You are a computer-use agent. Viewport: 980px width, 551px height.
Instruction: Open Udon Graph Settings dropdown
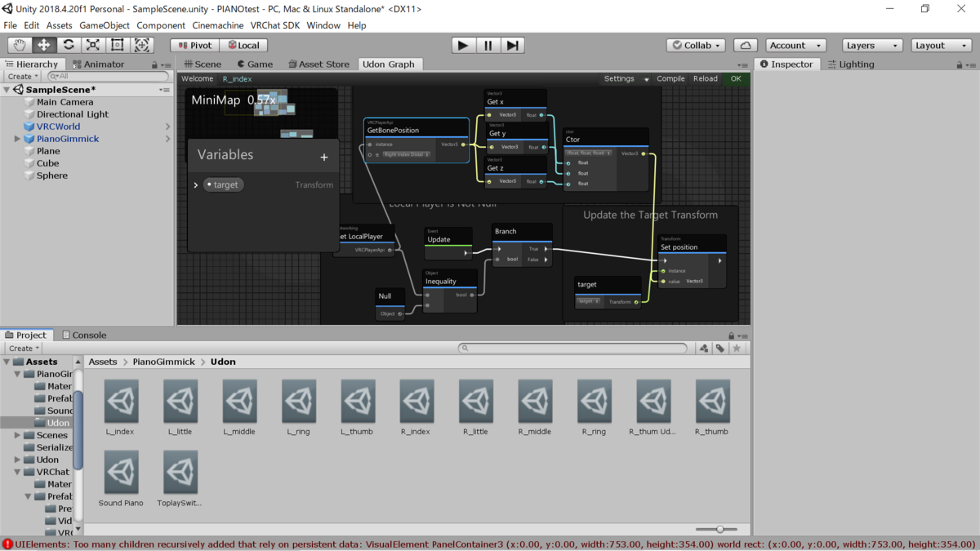(x=626, y=78)
